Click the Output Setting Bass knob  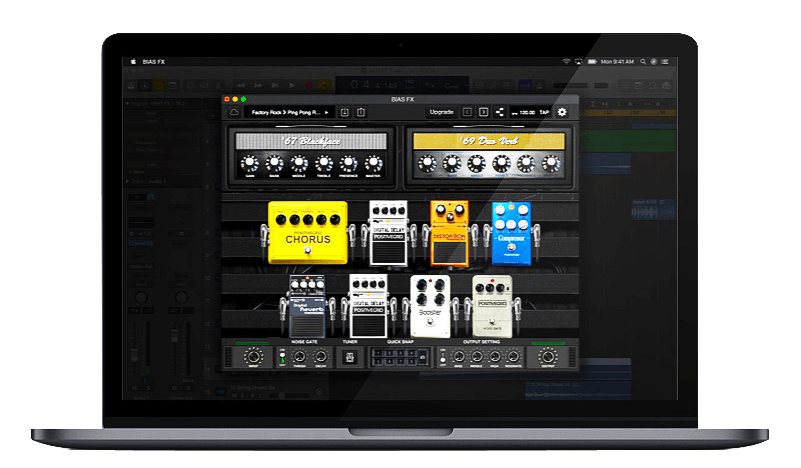coord(459,357)
